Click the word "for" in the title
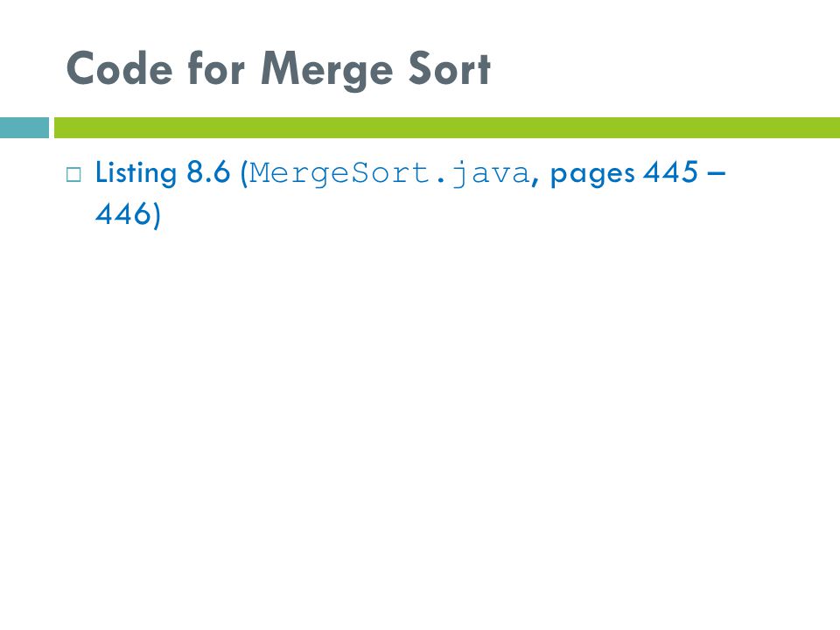Screen dimensions: 840x630 (x=216, y=68)
